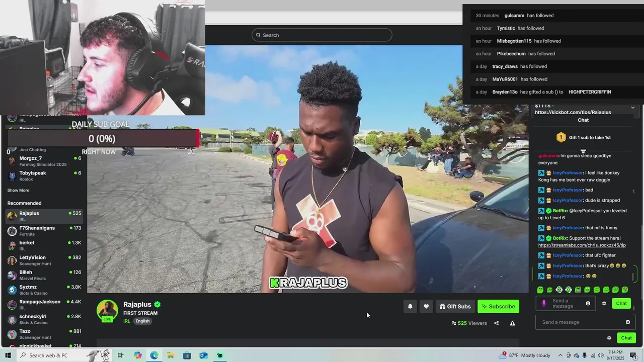Open the weather widget showing 87°F
Screen dimensions: 644x362
(x=525, y=355)
